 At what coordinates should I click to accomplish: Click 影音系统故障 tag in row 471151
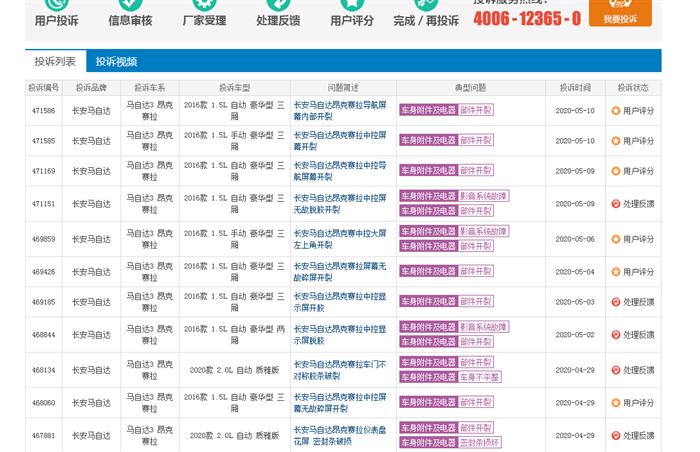point(483,196)
